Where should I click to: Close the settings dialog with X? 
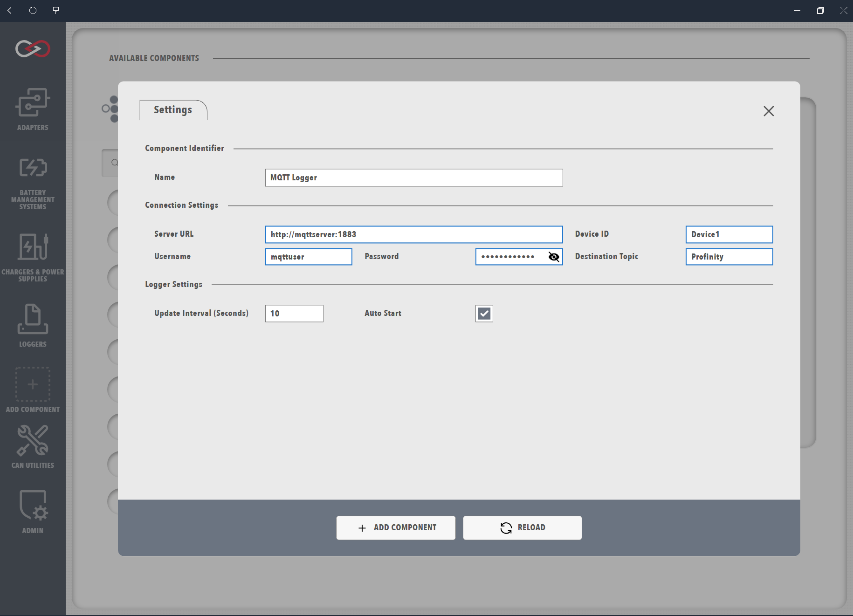pyautogui.click(x=769, y=111)
